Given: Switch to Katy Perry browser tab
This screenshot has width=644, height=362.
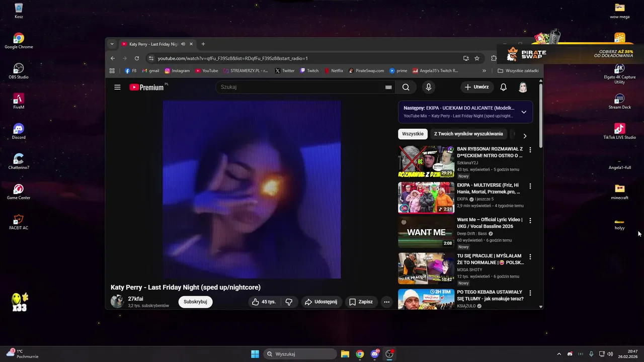Looking at the screenshot, I should tap(157, 44).
